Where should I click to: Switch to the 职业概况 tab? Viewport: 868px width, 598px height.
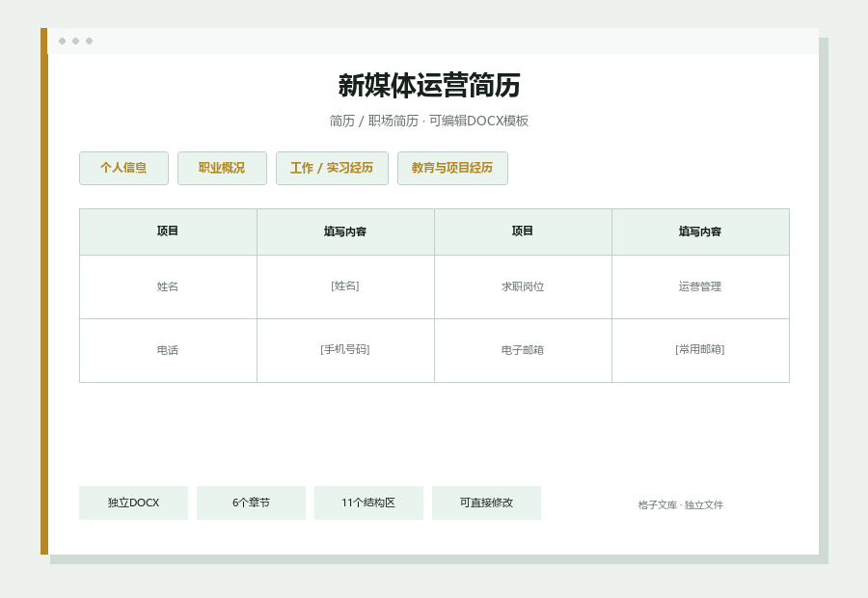click(222, 169)
